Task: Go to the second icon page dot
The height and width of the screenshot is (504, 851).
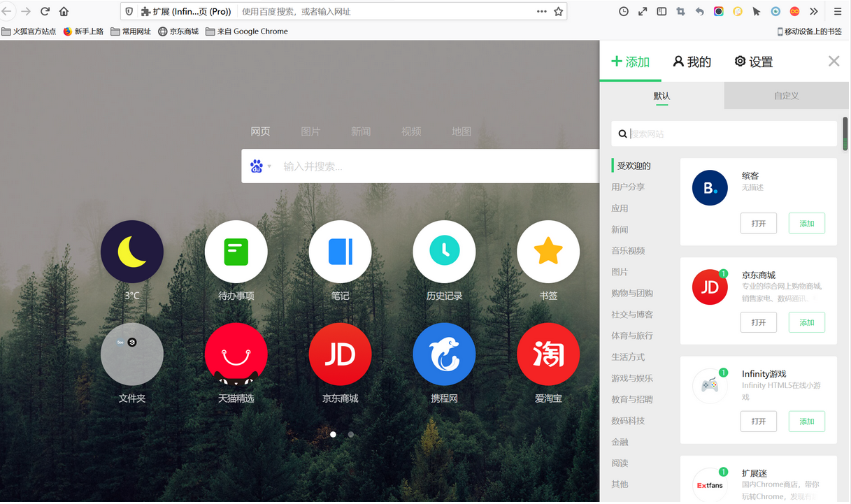Action: point(351,434)
